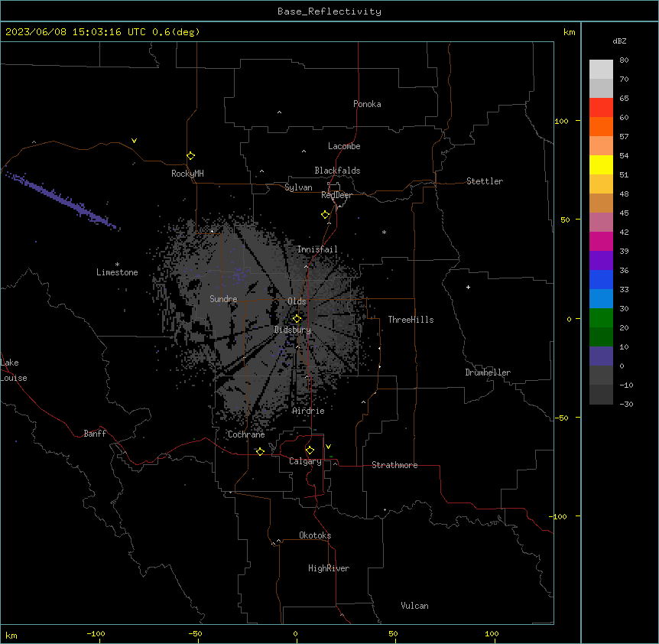
Task: Click the Sundre label
Action: [x=223, y=299]
